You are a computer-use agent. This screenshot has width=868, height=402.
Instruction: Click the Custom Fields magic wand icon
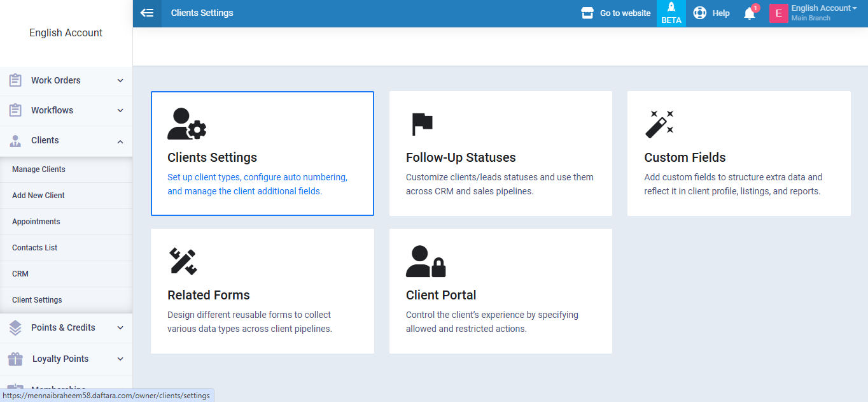(659, 124)
